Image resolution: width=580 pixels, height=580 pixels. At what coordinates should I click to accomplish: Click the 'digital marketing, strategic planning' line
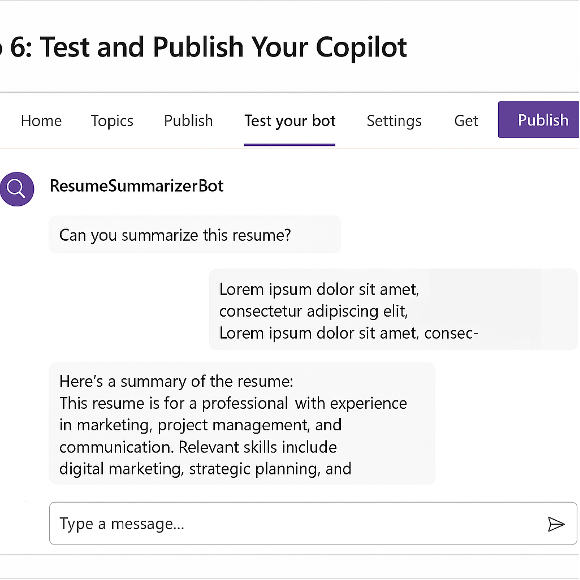pos(205,469)
